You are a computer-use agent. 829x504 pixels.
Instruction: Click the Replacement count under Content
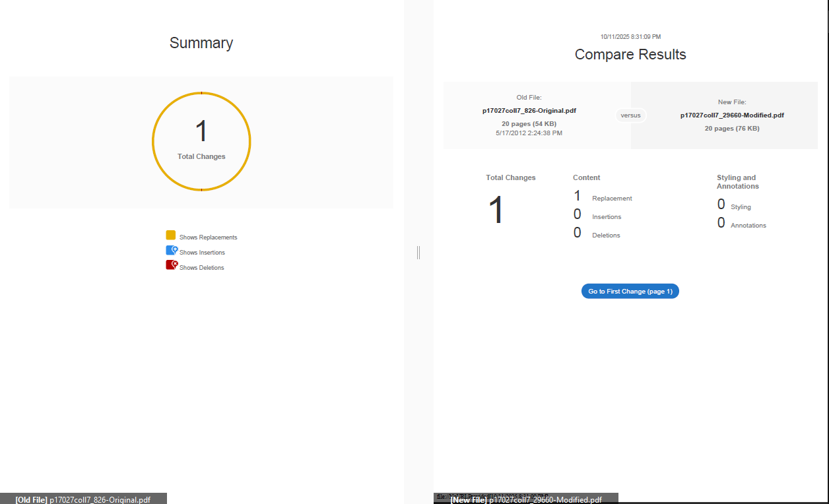tap(578, 196)
